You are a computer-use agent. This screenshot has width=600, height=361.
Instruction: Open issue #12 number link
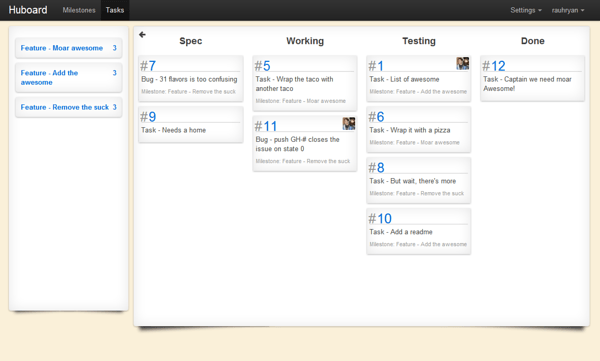494,66
